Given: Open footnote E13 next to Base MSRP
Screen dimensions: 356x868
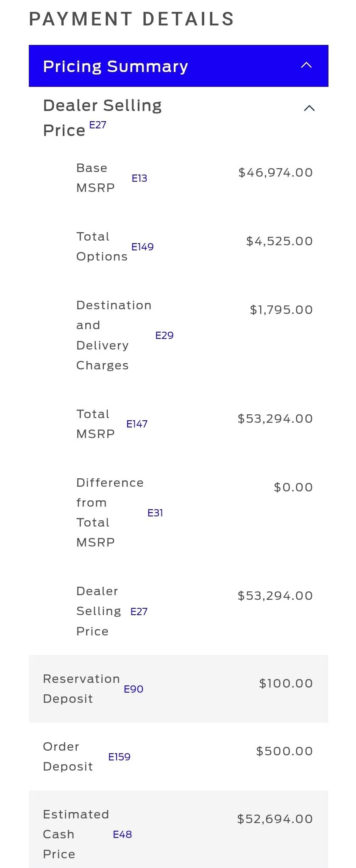Looking at the screenshot, I should point(139,178).
